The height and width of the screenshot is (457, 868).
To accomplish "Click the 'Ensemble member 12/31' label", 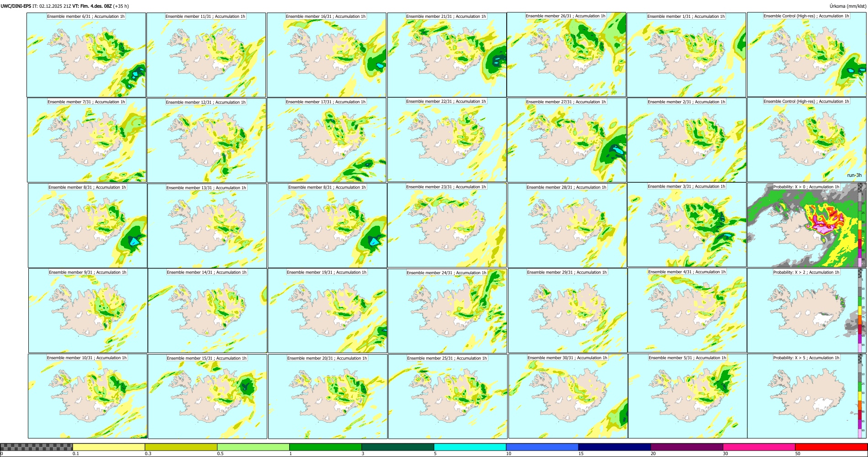I will pyautogui.click(x=206, y=102).
